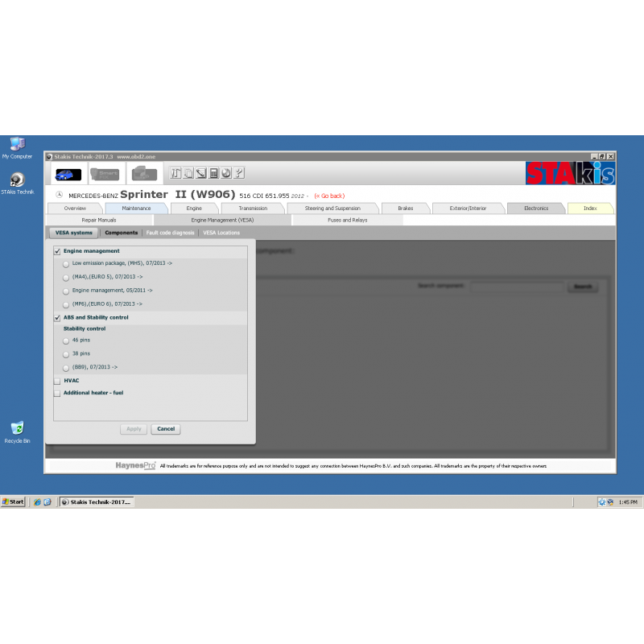
Task: Enable the HVAC checkbox
Action: click(x=57, y=380)
